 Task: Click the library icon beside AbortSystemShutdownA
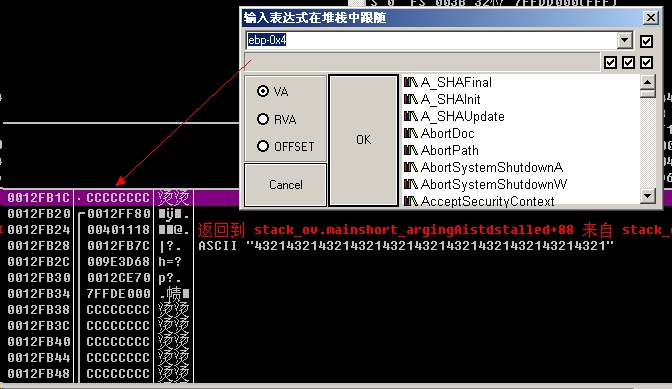[x=411, y=167]
